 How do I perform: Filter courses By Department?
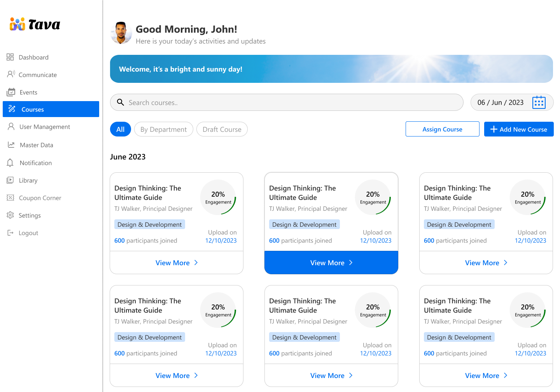coord(163,129)
